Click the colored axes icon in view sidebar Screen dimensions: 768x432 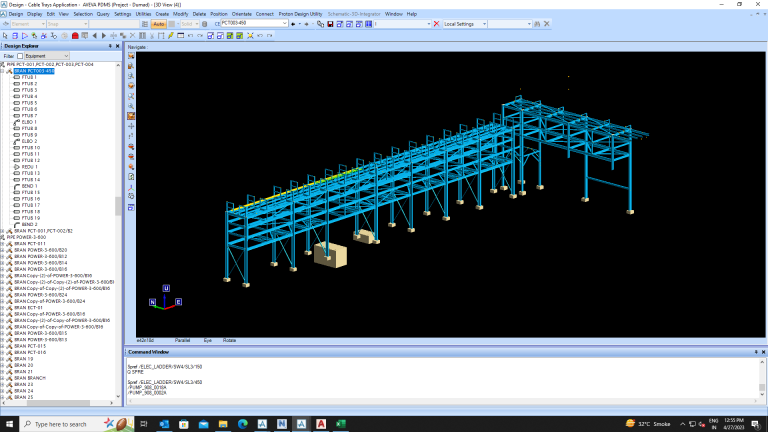tap(131, 187)
